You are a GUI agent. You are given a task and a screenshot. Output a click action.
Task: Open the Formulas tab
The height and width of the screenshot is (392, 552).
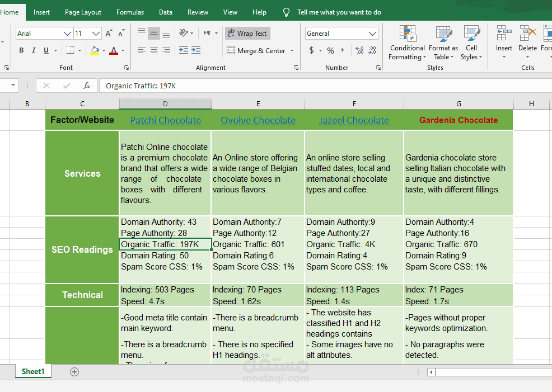130,12
